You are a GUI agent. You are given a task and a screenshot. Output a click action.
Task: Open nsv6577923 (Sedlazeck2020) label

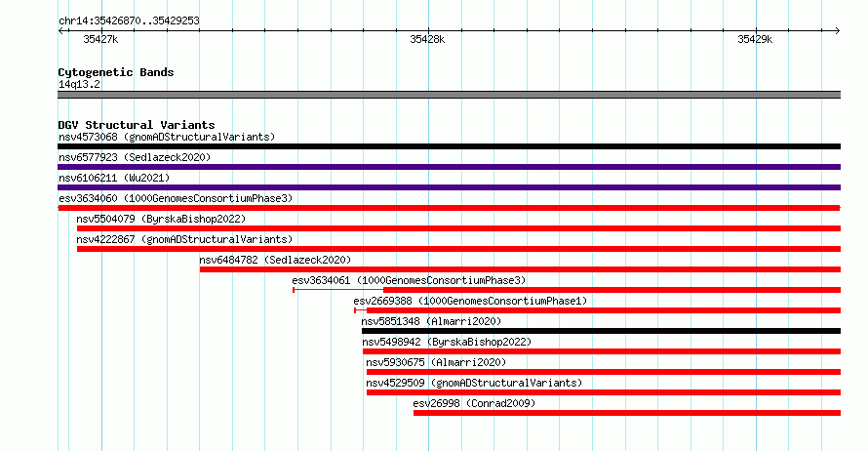coord(135,157)
